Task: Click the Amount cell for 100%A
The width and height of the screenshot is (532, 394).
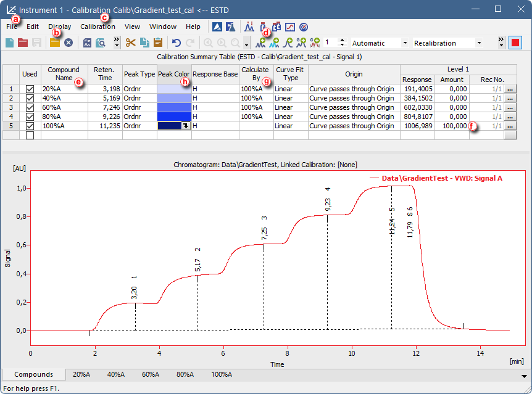Action: point(452,126)
